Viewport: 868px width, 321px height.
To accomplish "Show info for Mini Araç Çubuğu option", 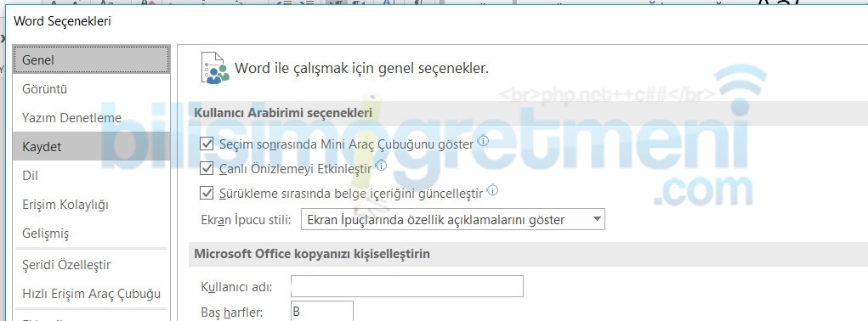I will coord(483,141).
